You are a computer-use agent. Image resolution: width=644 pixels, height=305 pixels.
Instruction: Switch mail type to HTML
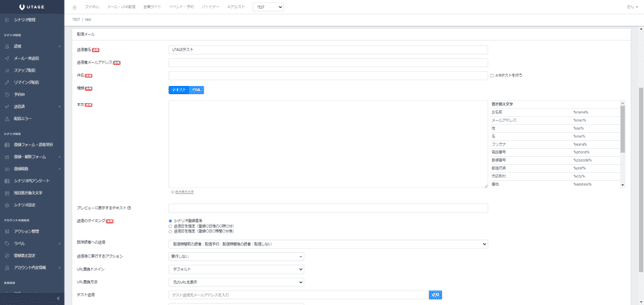(x=196, y=89)
